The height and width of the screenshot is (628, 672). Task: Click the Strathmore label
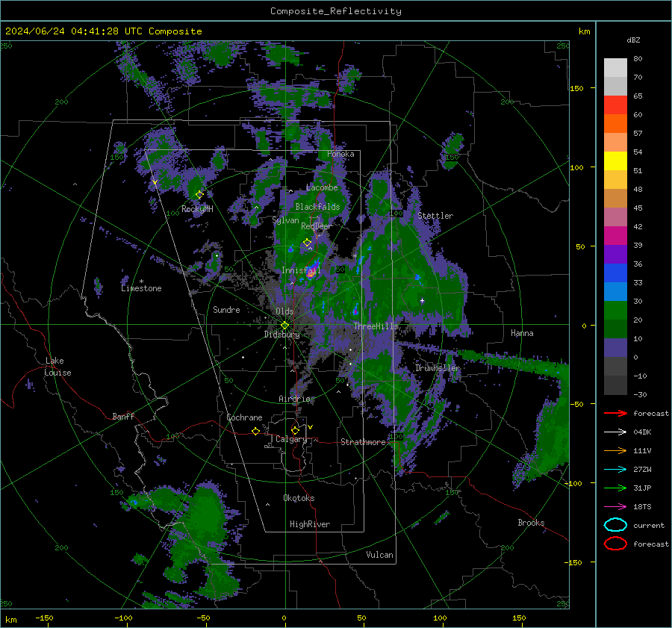click(363, 442)
